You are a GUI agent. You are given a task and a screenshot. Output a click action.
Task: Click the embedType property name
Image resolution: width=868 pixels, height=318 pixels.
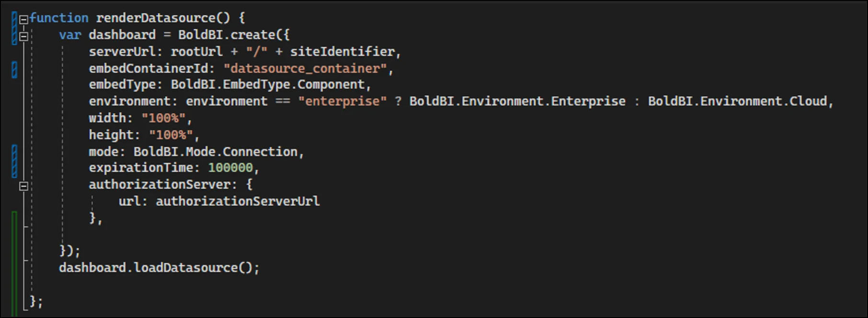click(122, 85)
